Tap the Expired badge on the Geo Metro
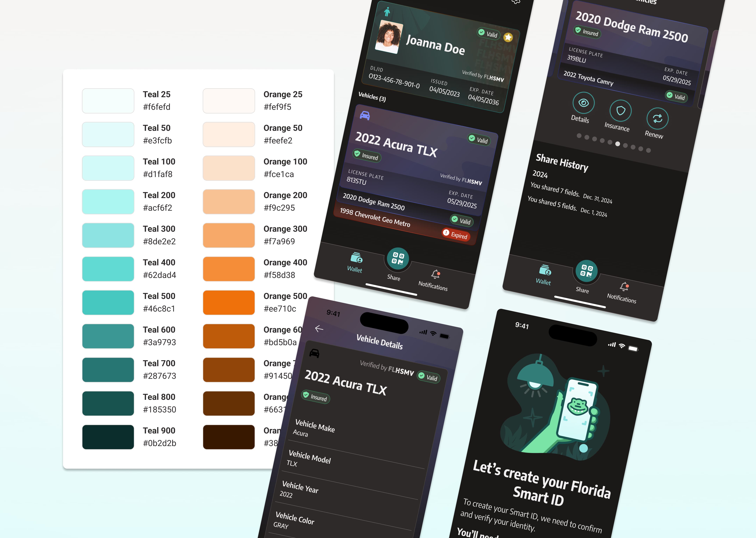 [457, 235]
